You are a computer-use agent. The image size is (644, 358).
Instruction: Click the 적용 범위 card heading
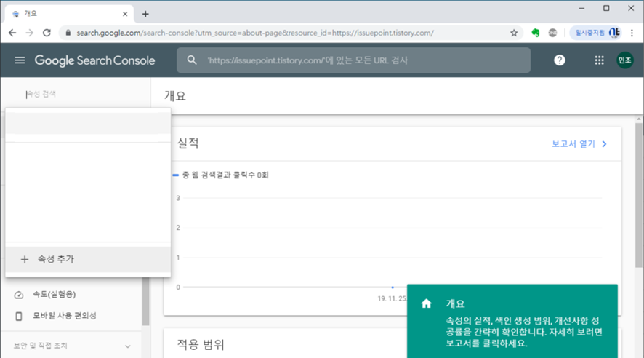(x=201, y=344)
